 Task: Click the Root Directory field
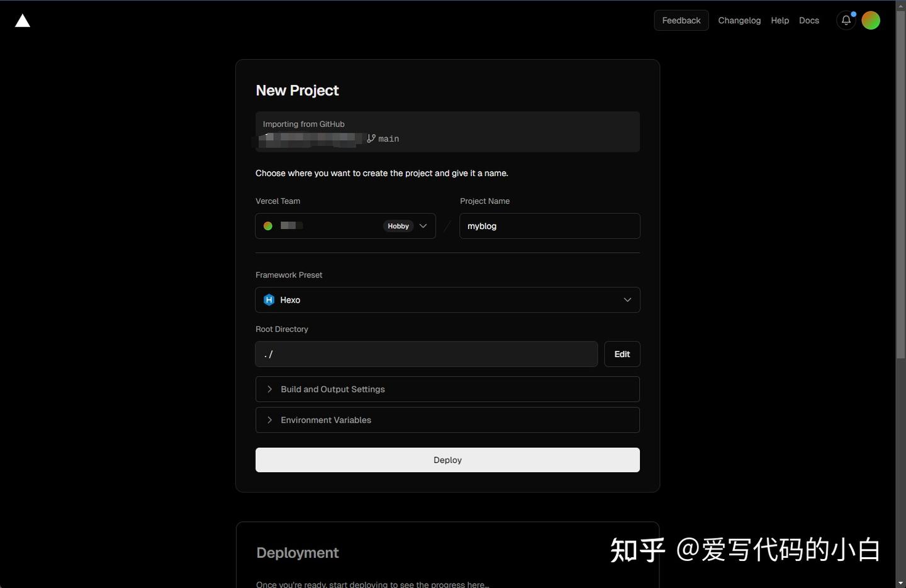(427, 354)
